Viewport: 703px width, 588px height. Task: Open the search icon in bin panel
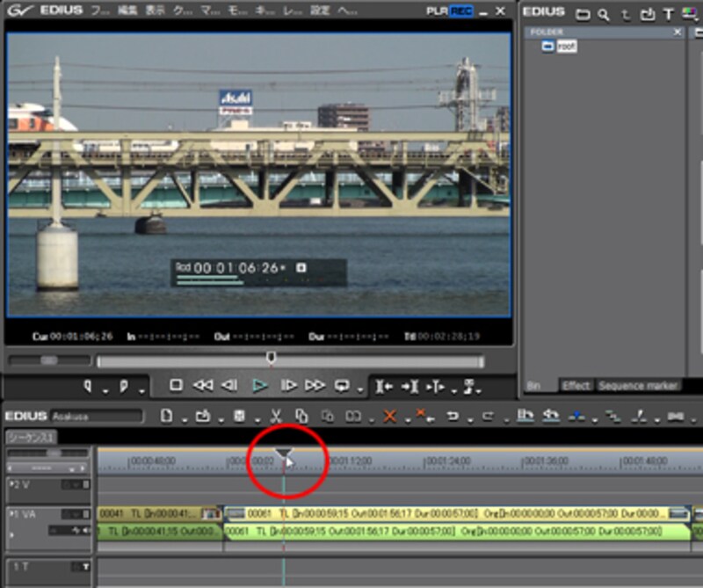[x=604, y=14]
